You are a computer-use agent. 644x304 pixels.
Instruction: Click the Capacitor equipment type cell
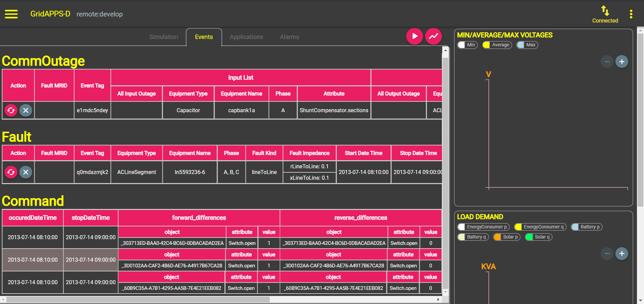coord(188,111)
